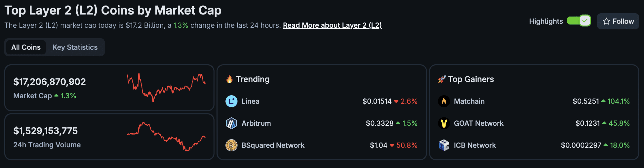This screenshot has width=644, height=168.
Task: Switch to the Key Statistics tab
Action: [x=75, y=47]
